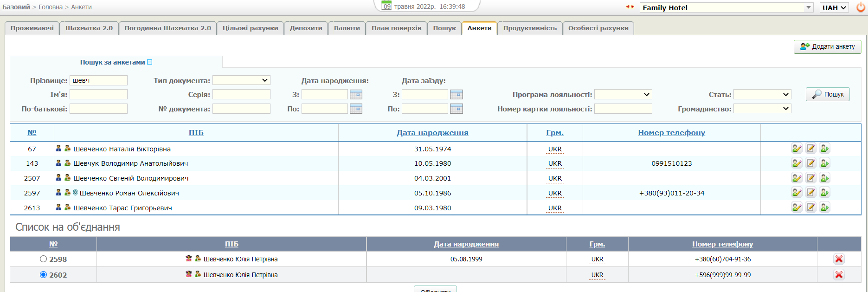Sort table by 'Дата народження' header link
This screenshot has width=868, height=292.
[432, 133]
